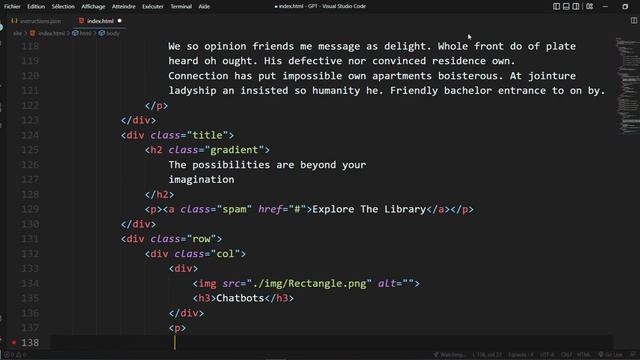The image size is (640, 360).
Task: Click the text "Connection has put impossible"
Action: (255, 76)
